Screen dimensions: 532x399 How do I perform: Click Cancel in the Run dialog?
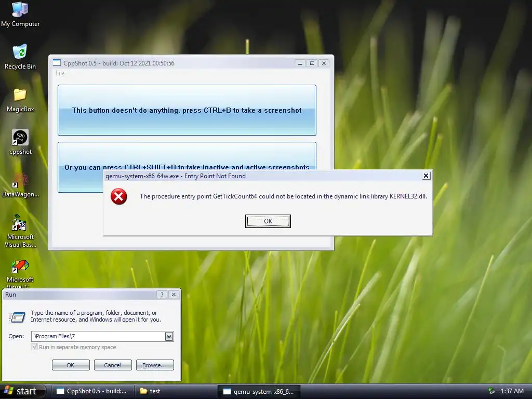[113, 365]
